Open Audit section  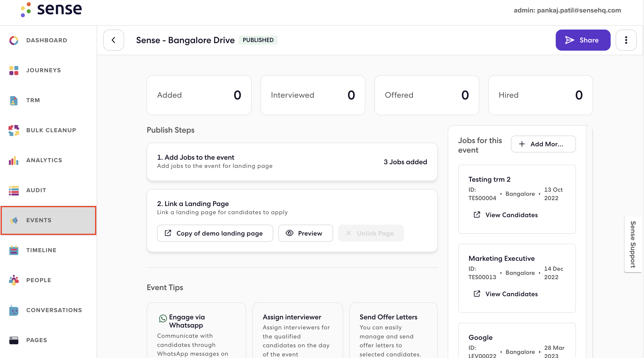point(49,190)
